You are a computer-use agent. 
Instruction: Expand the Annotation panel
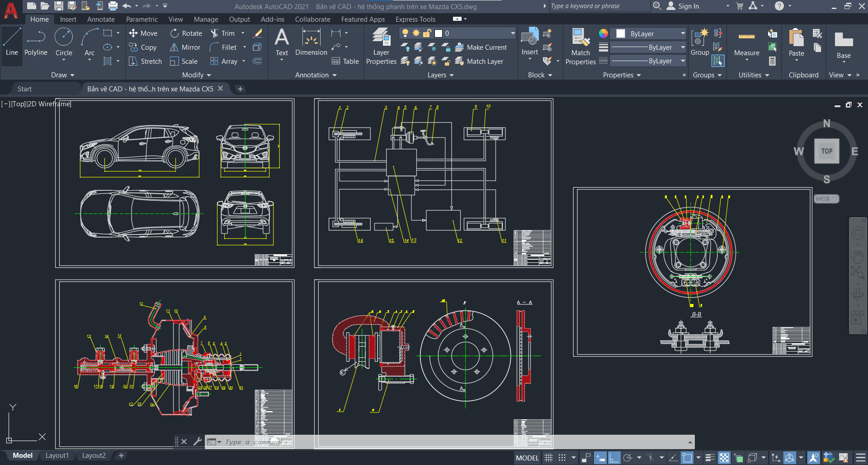pos(316,75)
